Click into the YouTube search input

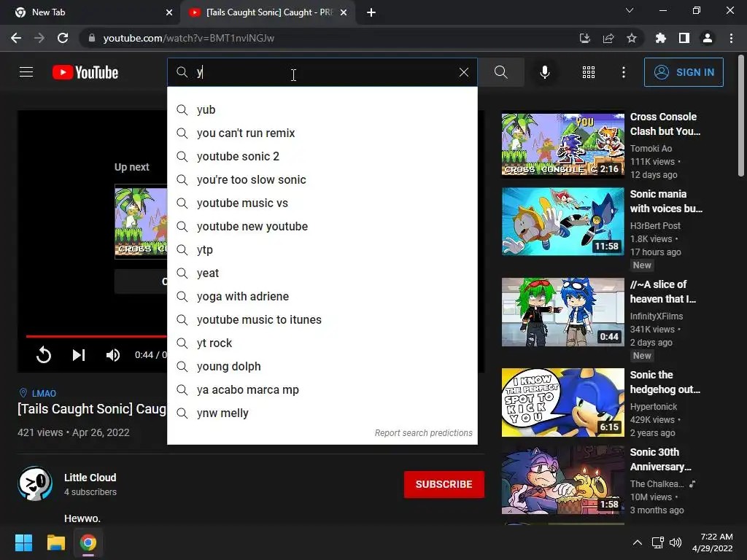point(324,72)
